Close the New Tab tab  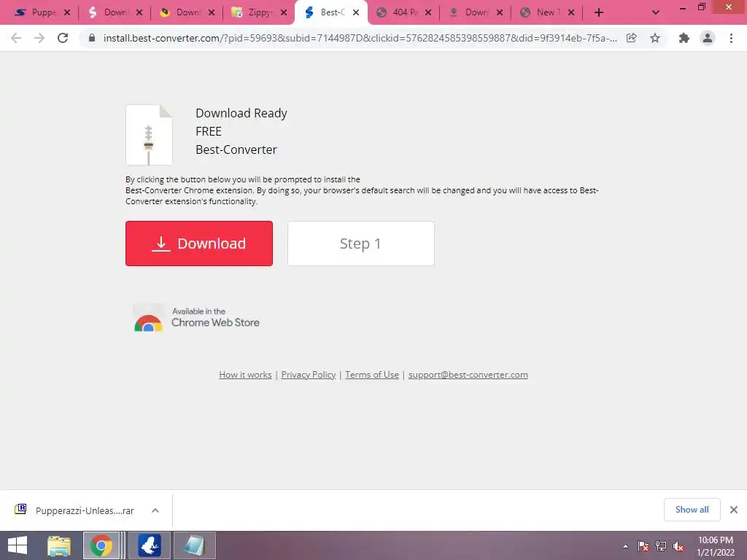[571, 13]
